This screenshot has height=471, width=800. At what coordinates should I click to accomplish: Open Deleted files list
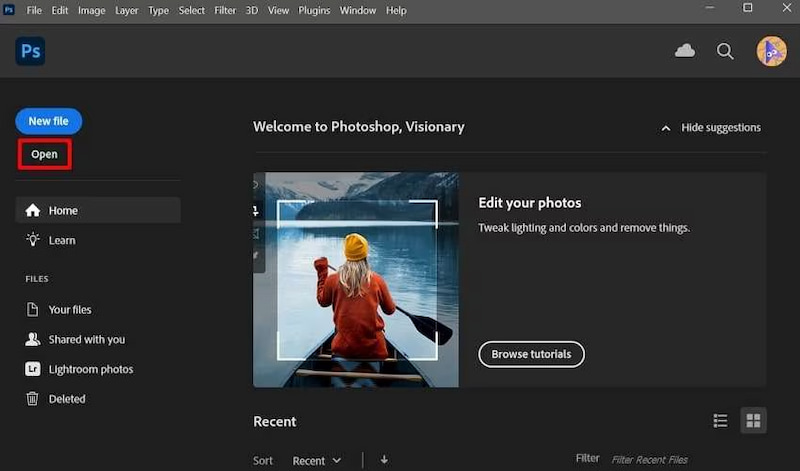point(67,399)
